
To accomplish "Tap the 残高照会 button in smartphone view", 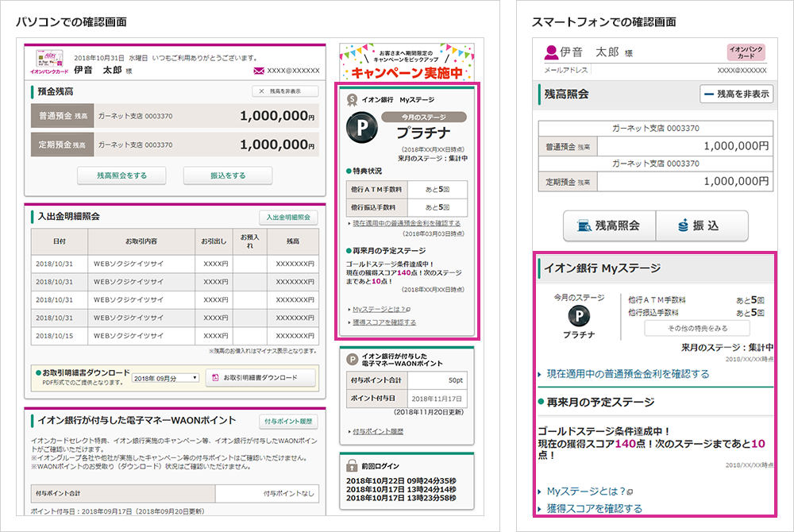I will point(610,226).
